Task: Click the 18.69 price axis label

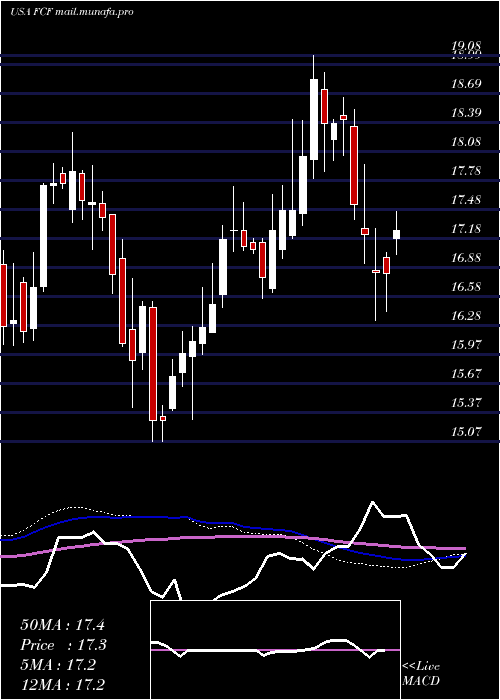Action: pyautogui.click(x=466, y=83)
